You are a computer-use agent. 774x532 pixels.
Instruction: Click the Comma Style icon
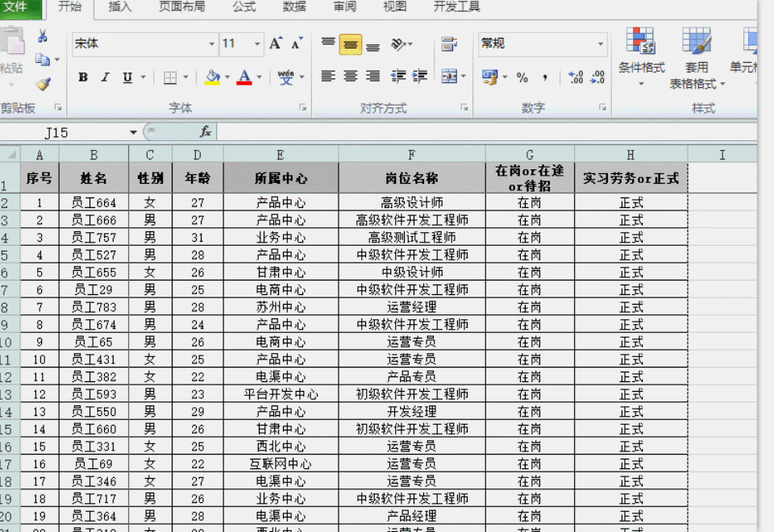546,77
